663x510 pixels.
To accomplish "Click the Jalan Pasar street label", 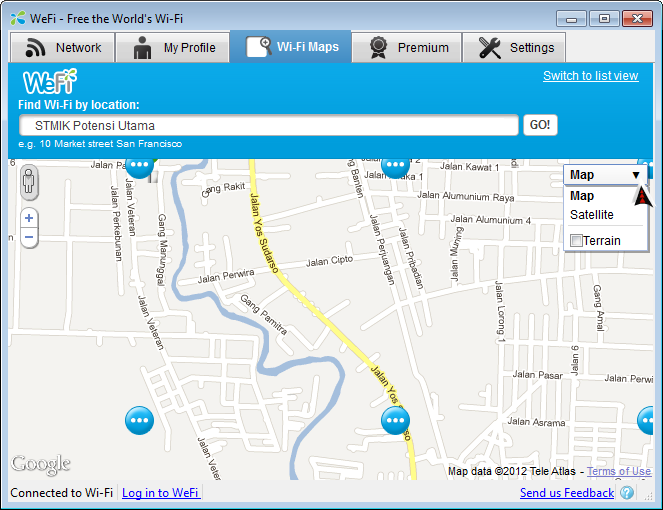I will click(537, 375).
